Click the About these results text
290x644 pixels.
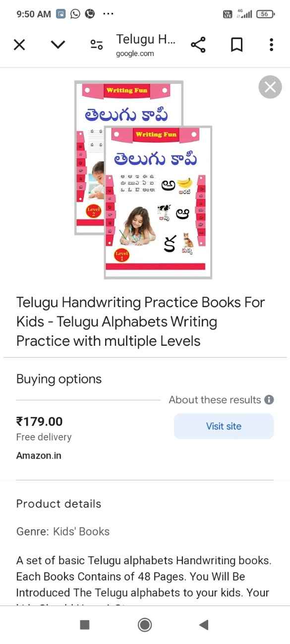(215, 400)
